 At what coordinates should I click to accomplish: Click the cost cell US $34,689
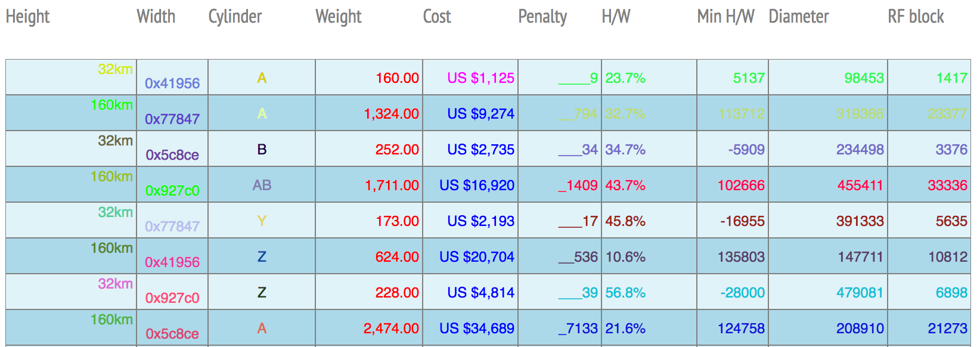(477, 329)
